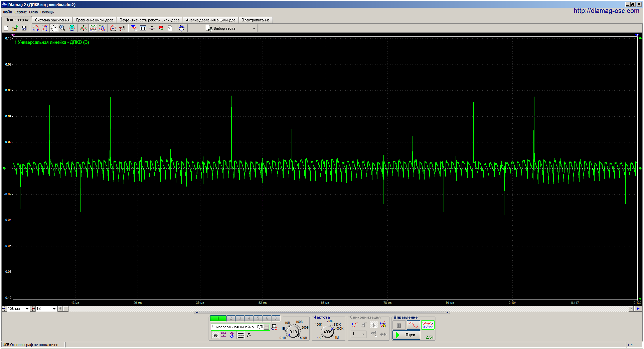Click the report document icon
644x349 pixels.
[170, 28]
